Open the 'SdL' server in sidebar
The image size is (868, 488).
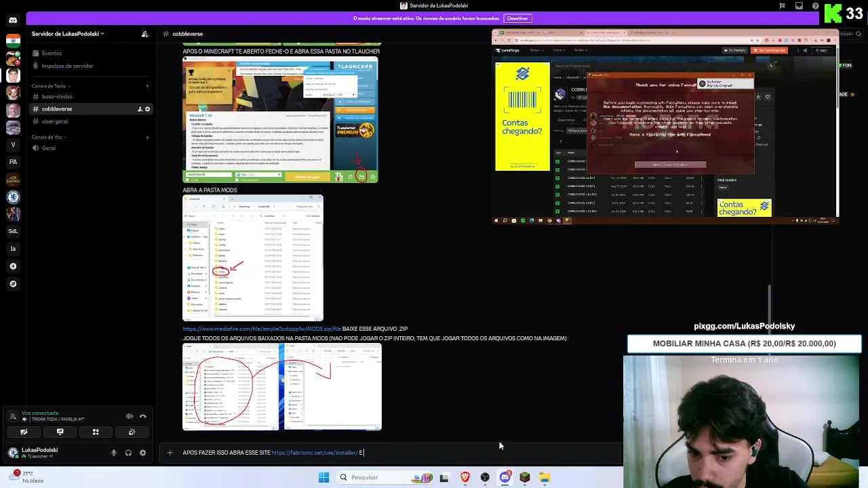click(13, 231)
